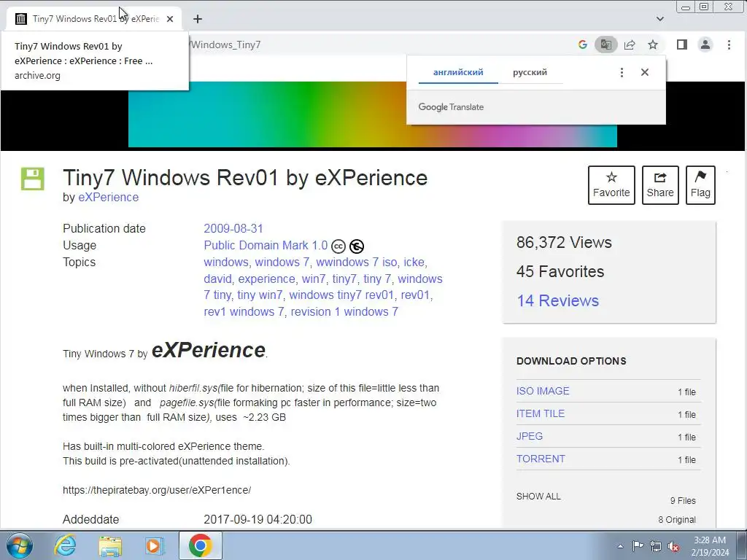Open the TORRENT download option
747x560 pixels.
[x=541, y=459]
